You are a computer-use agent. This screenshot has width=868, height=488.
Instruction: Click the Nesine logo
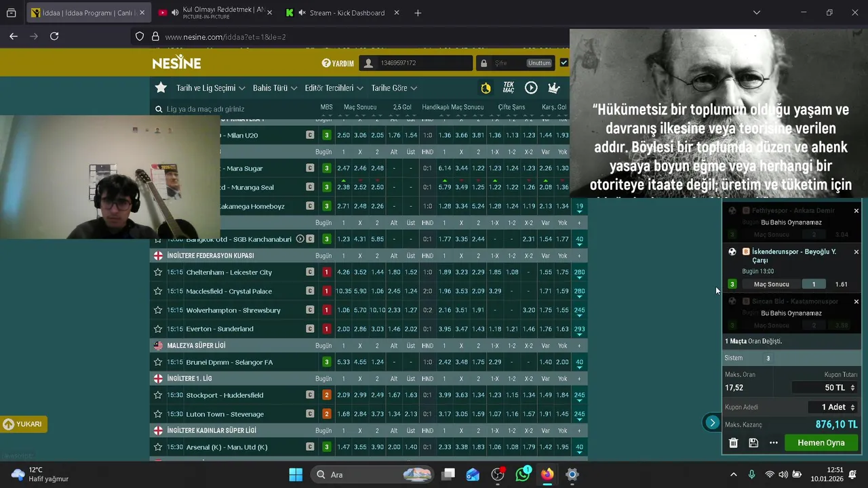point(176,63)
